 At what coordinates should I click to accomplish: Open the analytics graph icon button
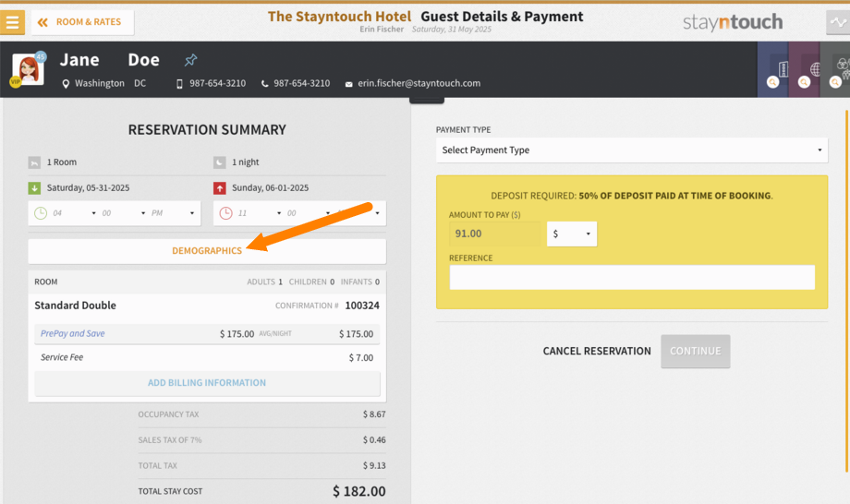tap(838, 22)
